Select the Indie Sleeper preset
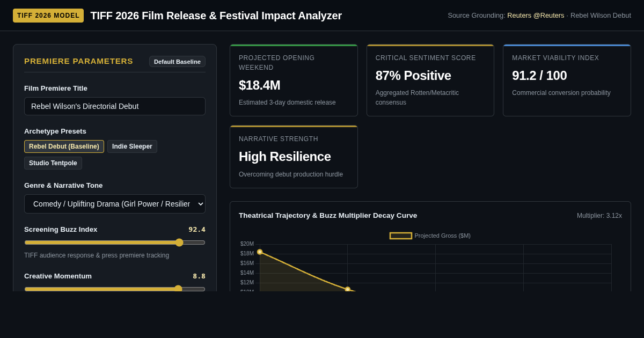The image size is (644, 338). (132, 146)
